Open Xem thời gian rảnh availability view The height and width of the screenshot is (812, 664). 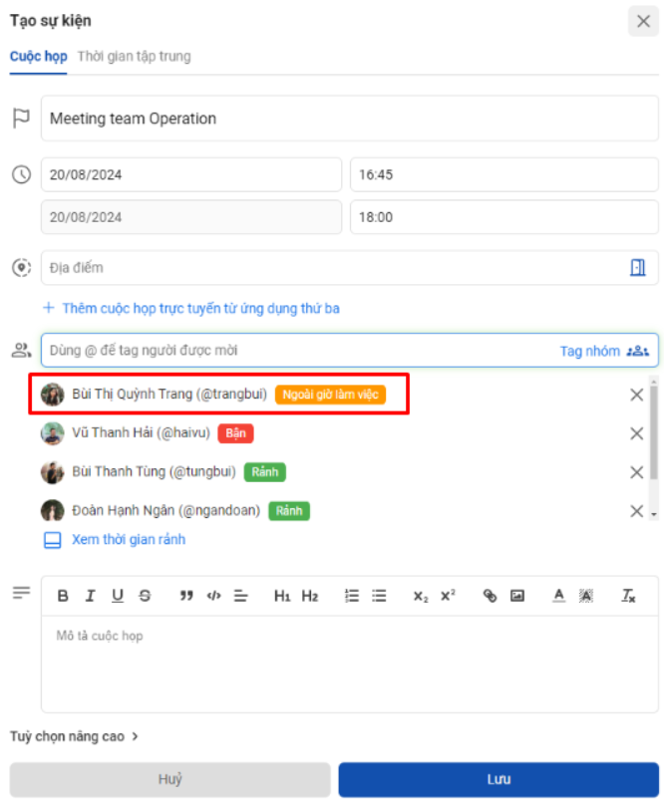(115, 540)
